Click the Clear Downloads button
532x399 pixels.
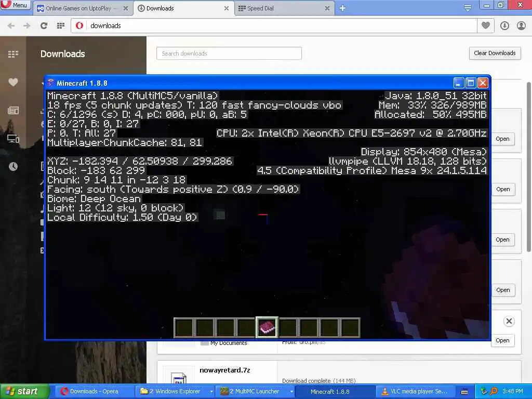tap(495, 54)
